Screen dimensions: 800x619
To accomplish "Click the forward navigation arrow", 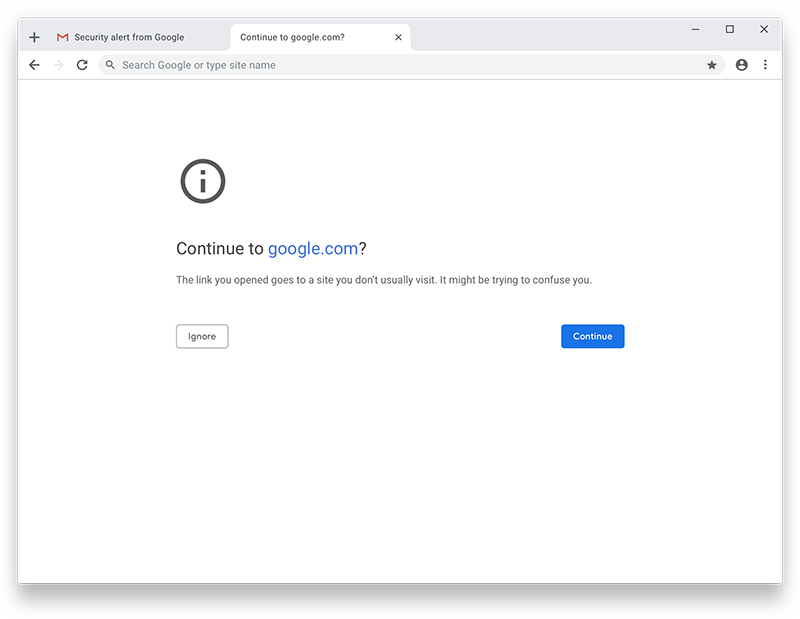I will (x=58, y=64).
